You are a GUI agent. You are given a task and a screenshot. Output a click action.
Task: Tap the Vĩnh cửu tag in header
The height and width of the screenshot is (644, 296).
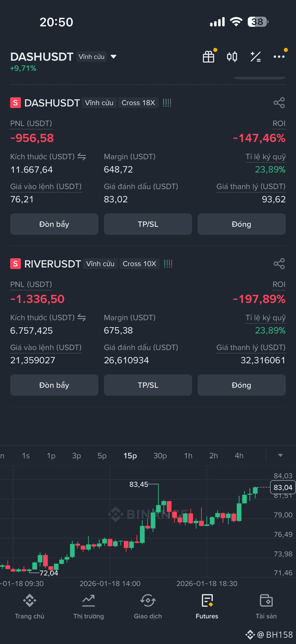[92, 57]
